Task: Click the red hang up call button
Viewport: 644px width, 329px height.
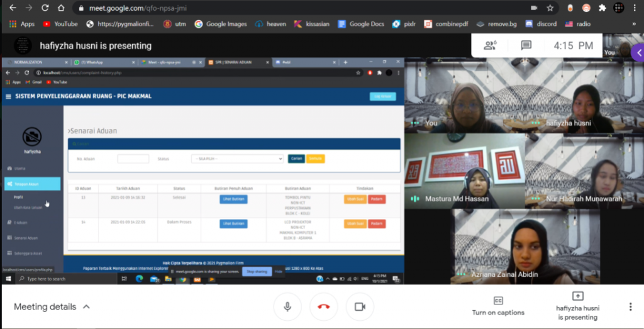Action: click(324, 306)
